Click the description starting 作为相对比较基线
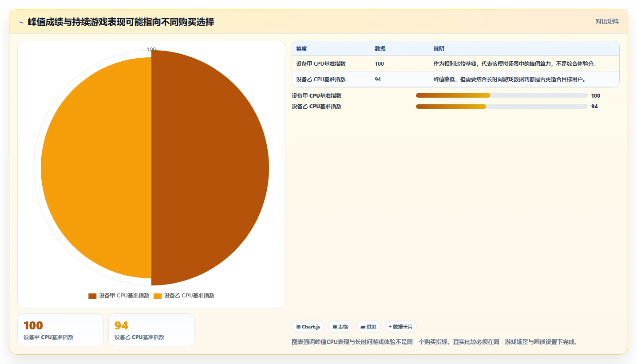Image resolution: width=637 pixels, height=364 pixels. point(515,64)
